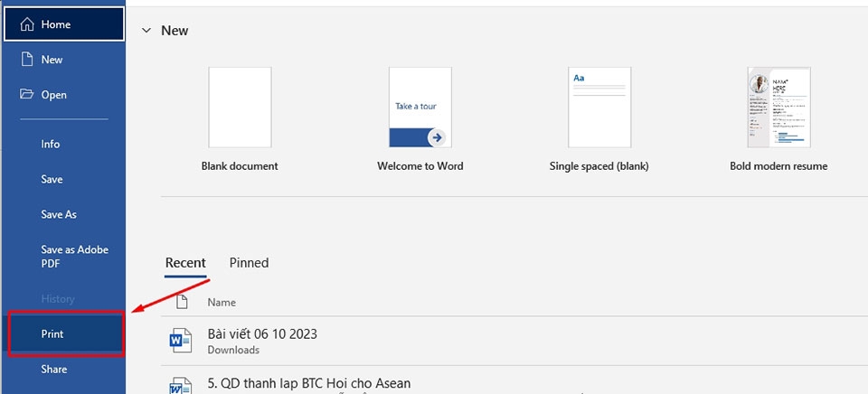Switch to the Pinned tab

(249, 263)
